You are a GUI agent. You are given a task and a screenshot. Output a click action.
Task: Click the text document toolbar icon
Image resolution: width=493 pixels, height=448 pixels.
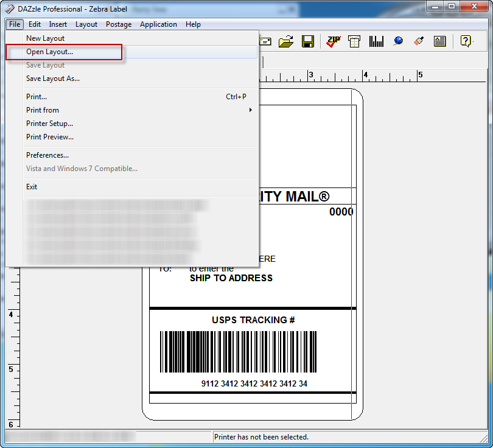(439, 41)
